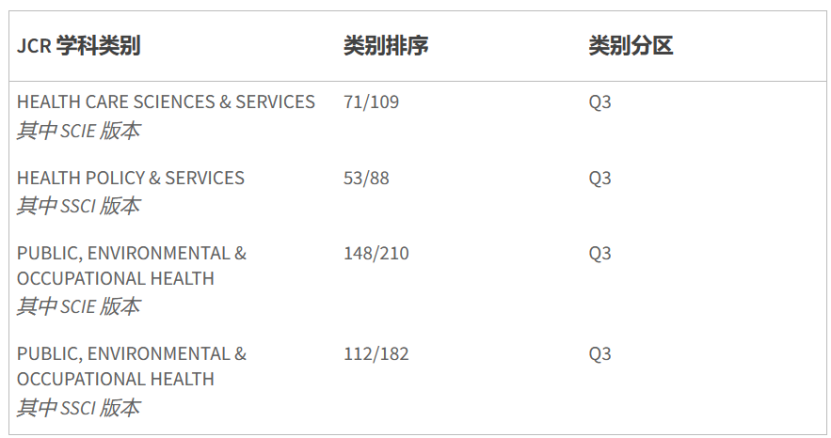Click the 类别排序 column header

[386, 46]
